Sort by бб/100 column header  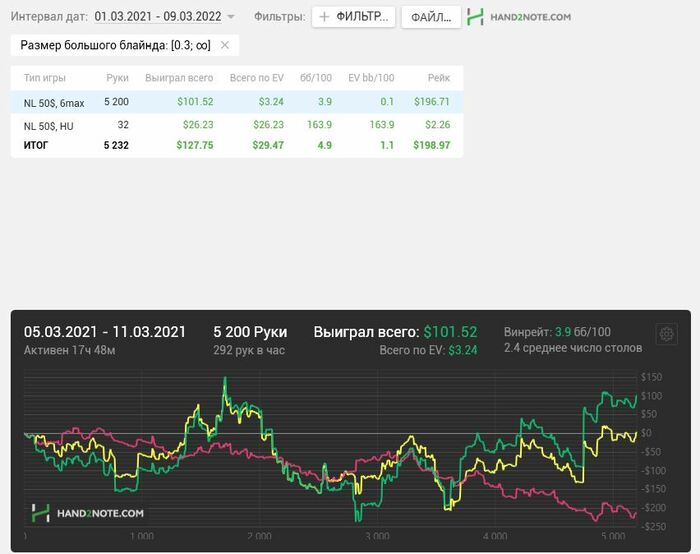[x=316, y=78]
